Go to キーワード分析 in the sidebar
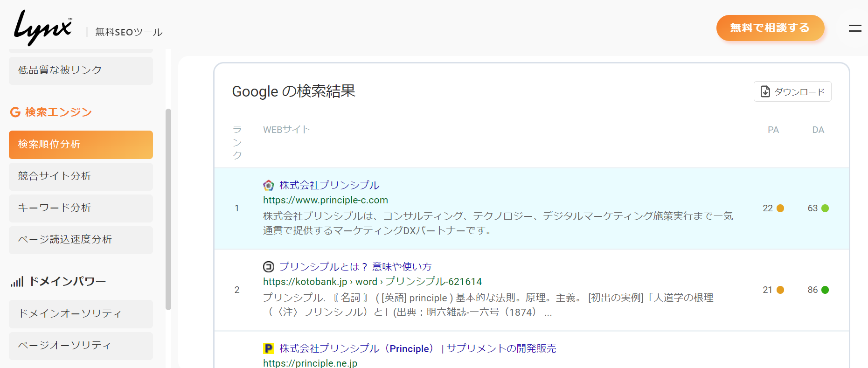Viewport: 868px width, 368px height. pos(81,208)
